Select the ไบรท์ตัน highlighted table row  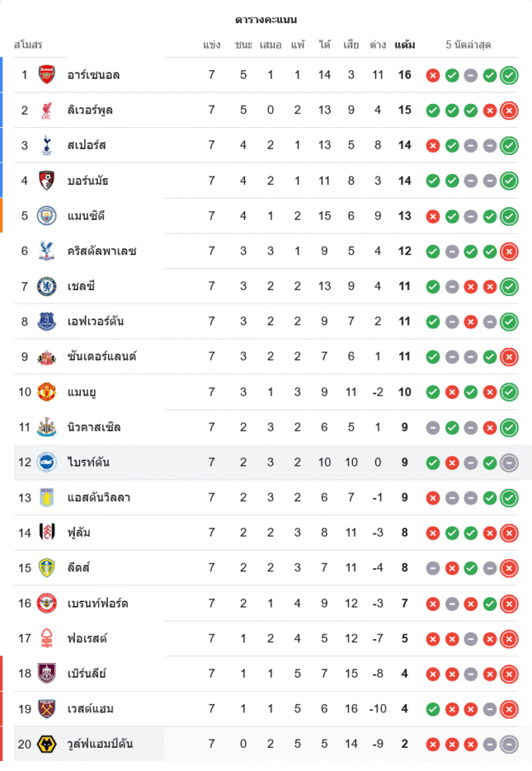pos(270,463)
